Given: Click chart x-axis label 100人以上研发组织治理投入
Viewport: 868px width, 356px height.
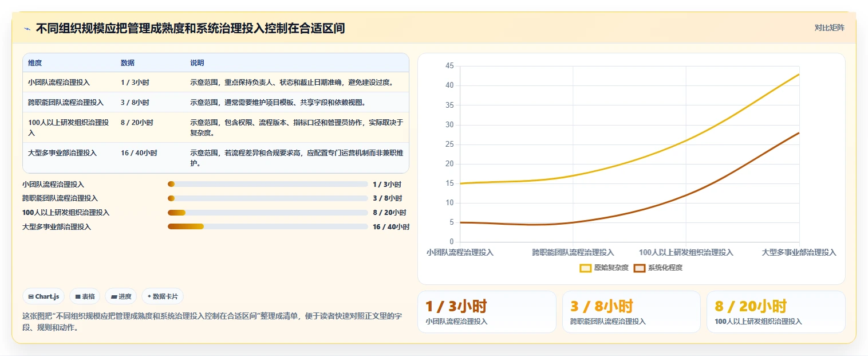Looking at the screenshot, I should pos(686,252).
